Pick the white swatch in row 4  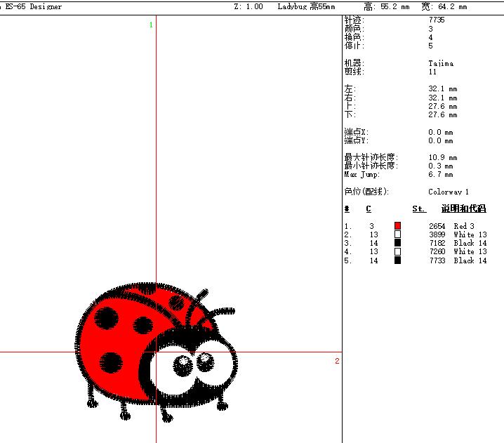tap(397, 251)
